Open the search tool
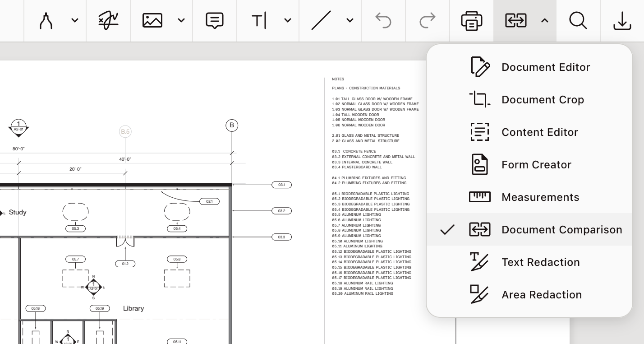Screen dimensions: 644x344 coord(578,20)
